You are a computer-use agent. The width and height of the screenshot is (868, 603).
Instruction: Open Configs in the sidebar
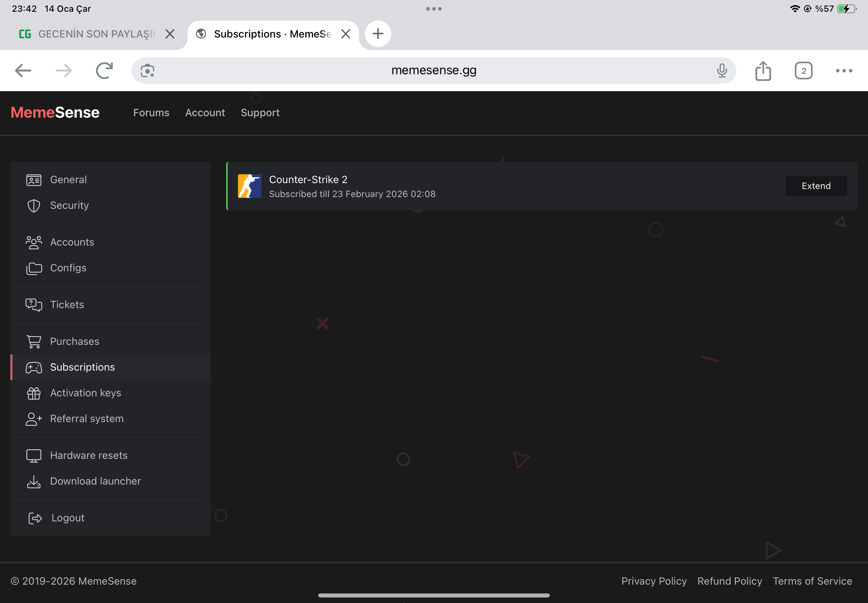(110, 268)
